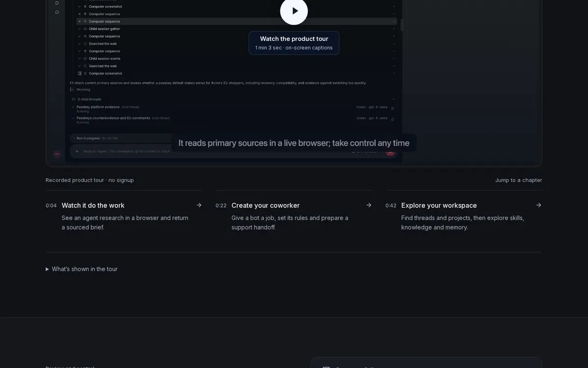Click the user avatar in the tour sidebar
Image resolution: width=588 pixels, height=368 pixels.
[x=57, y=154]
